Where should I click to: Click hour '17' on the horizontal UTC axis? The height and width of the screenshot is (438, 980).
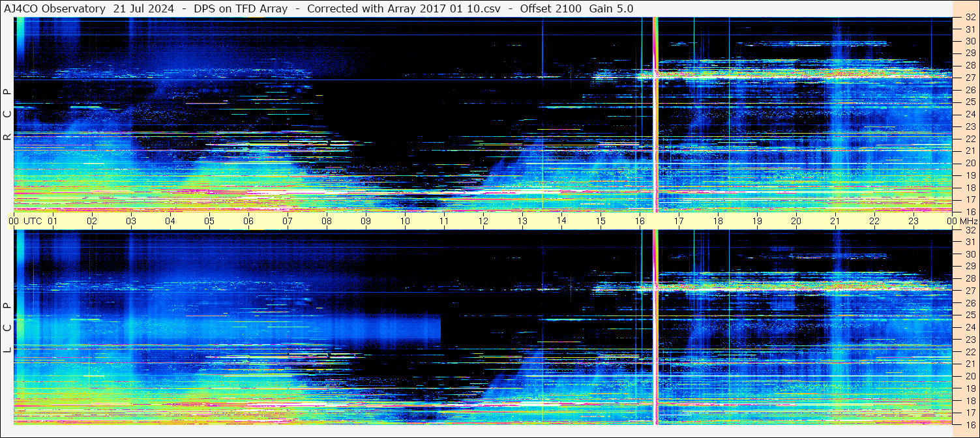pyautogui.click(x=679, y=221)
